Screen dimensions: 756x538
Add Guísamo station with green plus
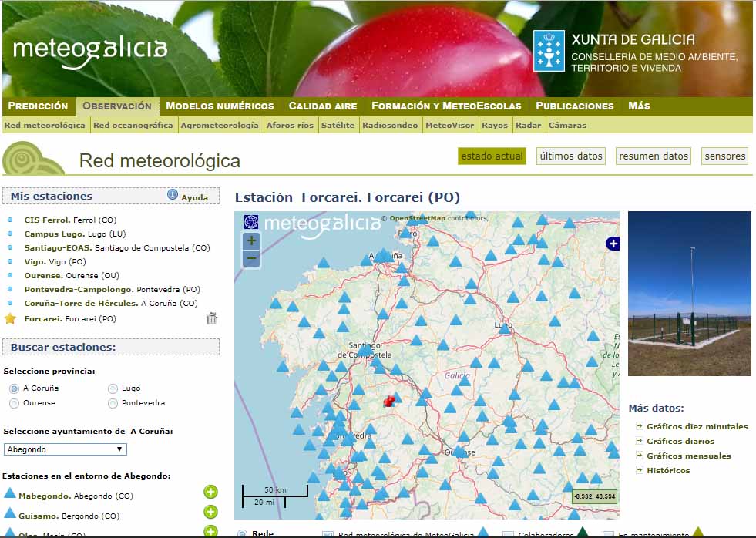[x=210, y=512]
